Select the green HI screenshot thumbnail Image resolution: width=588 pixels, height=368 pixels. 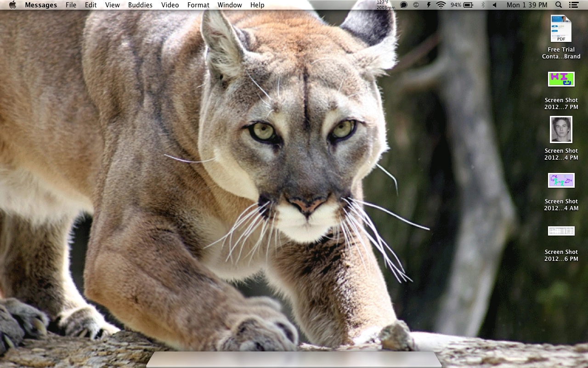[x=561, y=79]
